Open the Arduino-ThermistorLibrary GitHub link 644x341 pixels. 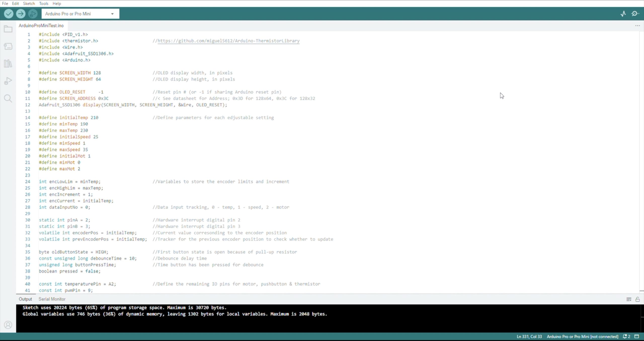(228, 41)
